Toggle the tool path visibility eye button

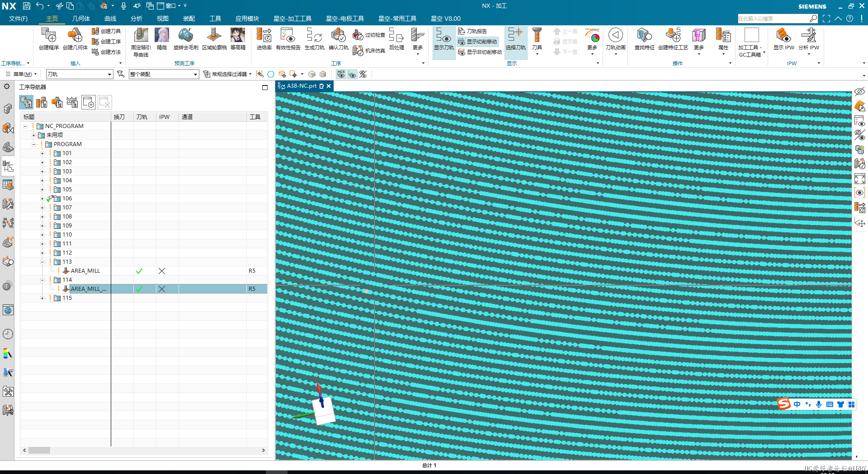click(x=352, y=74)
